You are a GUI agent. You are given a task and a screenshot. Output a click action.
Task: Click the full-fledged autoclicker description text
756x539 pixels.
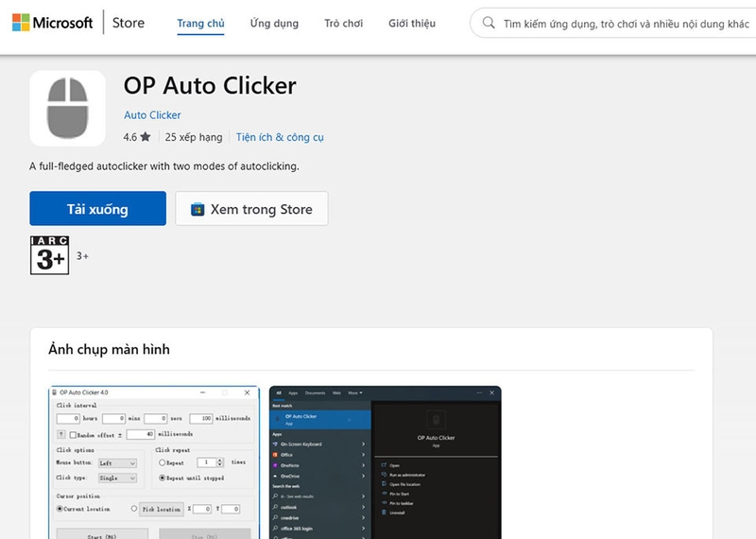163,166
